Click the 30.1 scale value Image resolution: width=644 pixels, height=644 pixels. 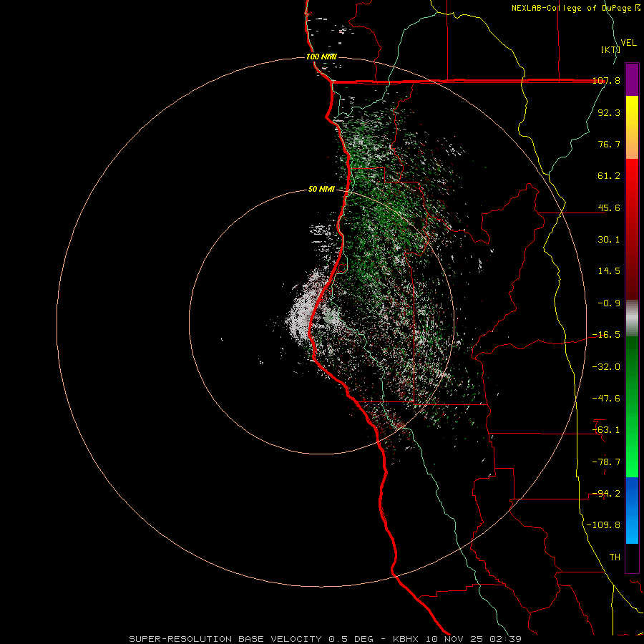[x=609, y=240]
